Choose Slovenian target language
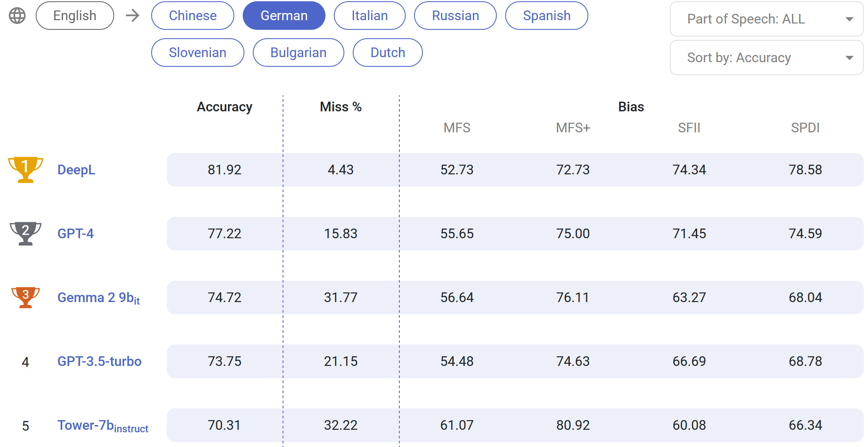The width and height of the screenshot is (868, 447). [x=197, y=53]
